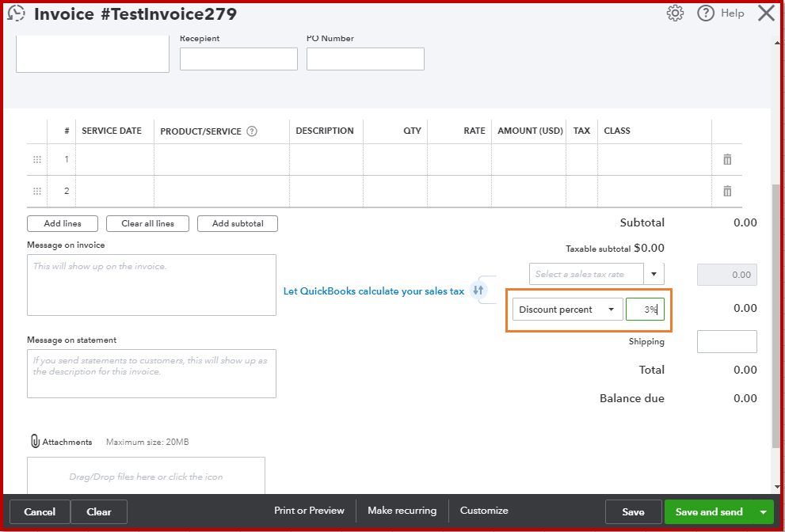The width and height of the screenshot is (785, 532).
Task: Click the SERVICE DATE column header
Action: 112,131
